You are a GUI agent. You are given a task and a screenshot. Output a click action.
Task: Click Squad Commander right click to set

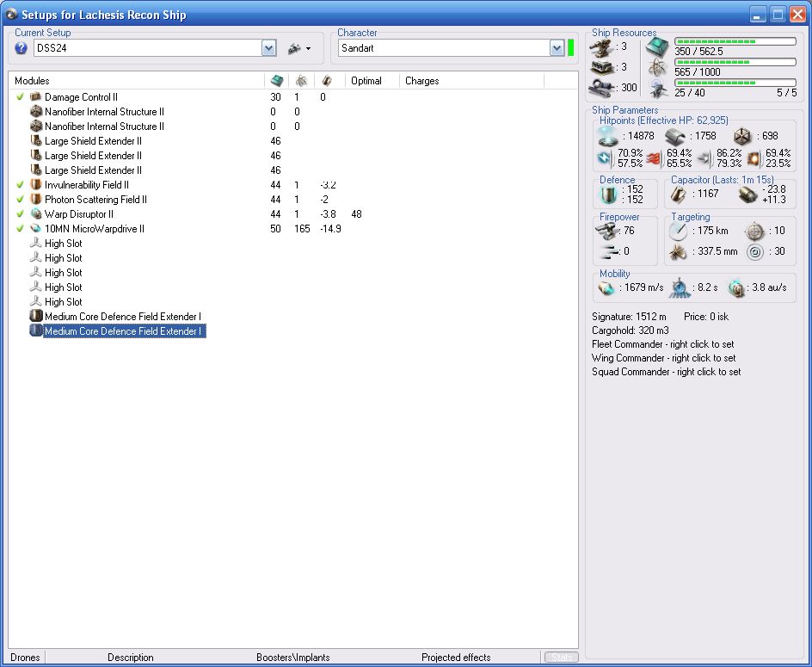(x=666, y=372)
